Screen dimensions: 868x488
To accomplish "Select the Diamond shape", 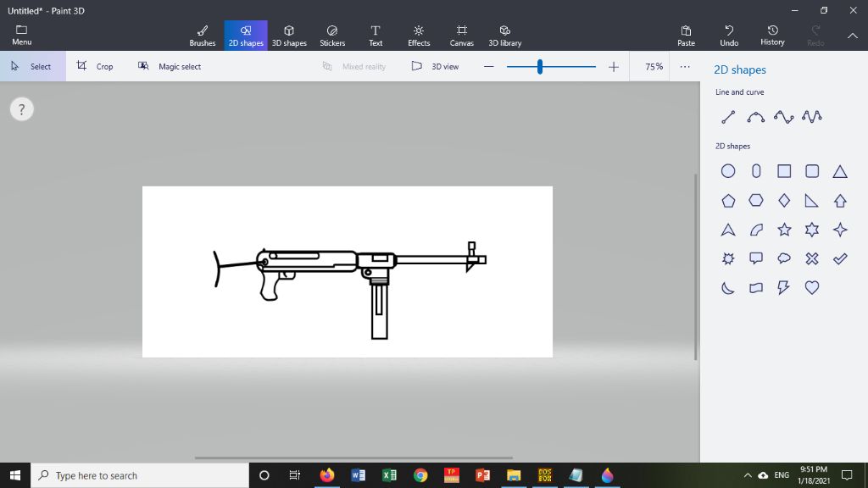I will 784,200.
